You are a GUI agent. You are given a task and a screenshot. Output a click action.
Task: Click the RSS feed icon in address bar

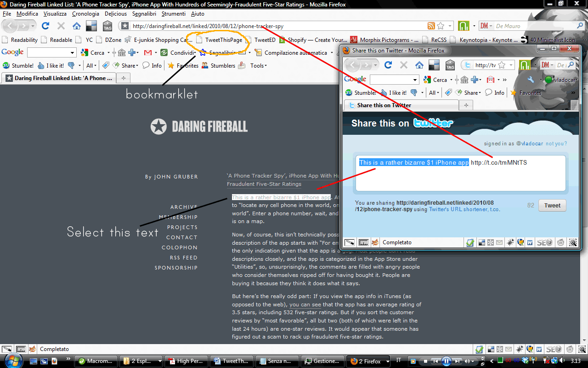(x=431, y=26)
